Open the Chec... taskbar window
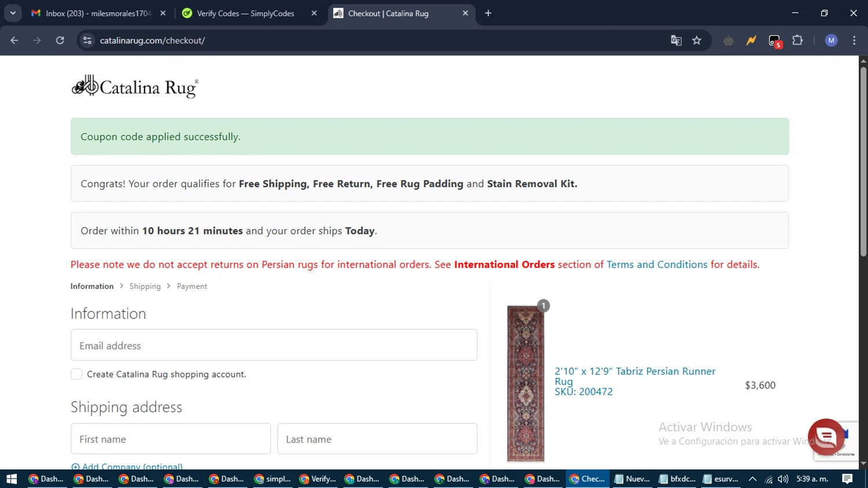This screenshot has height=488, width=868. 588,479
